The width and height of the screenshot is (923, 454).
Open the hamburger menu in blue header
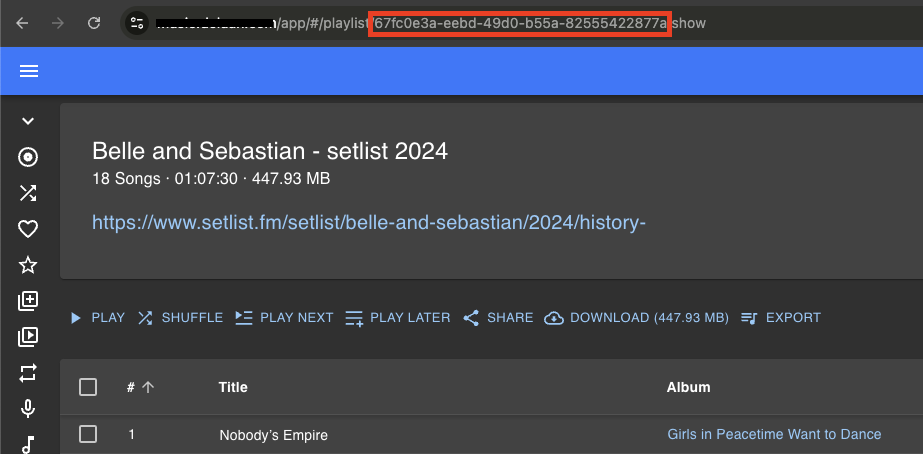28,71
